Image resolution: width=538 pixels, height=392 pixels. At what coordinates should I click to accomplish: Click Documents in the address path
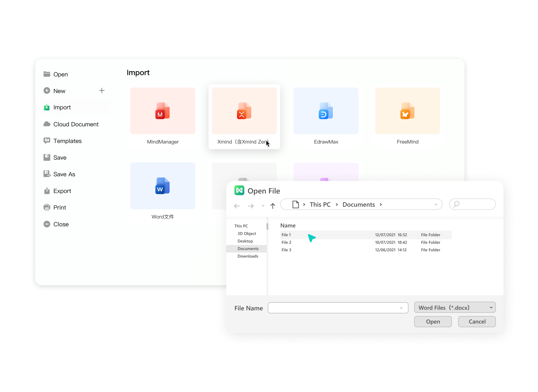(359, 204)
